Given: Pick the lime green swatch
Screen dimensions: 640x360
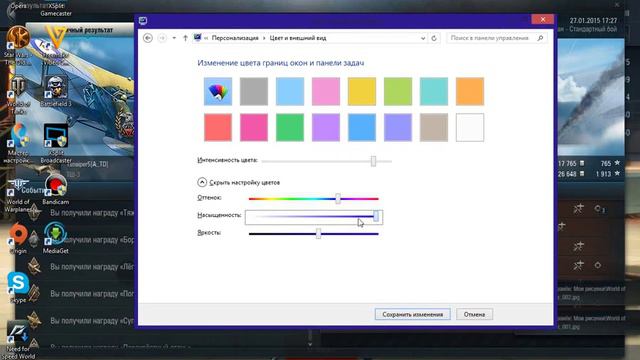Looking at the screenshot, I should coord(398,91).
